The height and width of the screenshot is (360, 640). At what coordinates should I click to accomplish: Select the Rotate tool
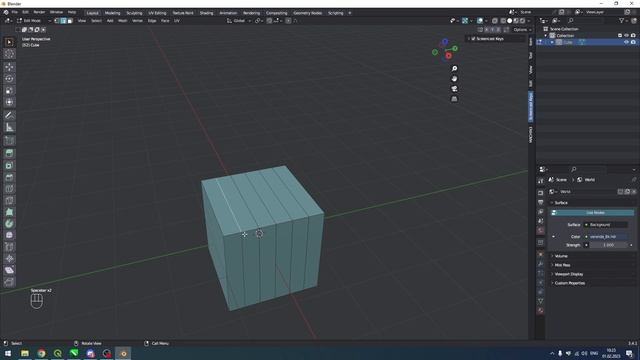9,79
